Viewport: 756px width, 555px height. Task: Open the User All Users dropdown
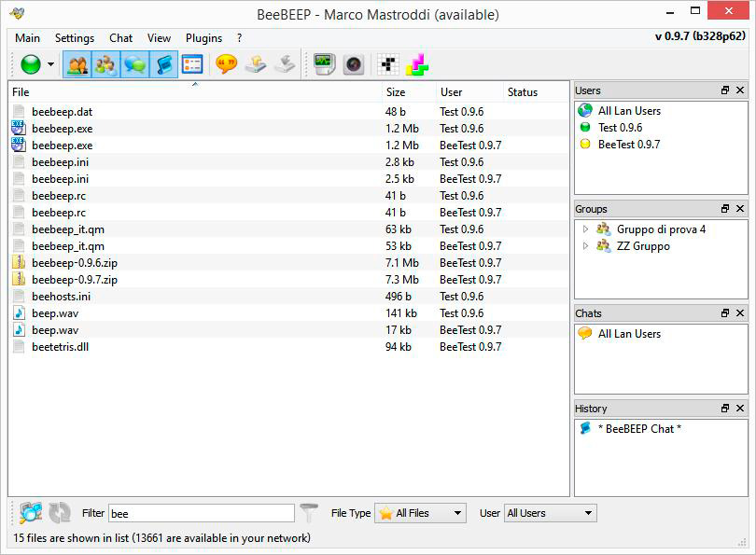[x=550, y=513]
